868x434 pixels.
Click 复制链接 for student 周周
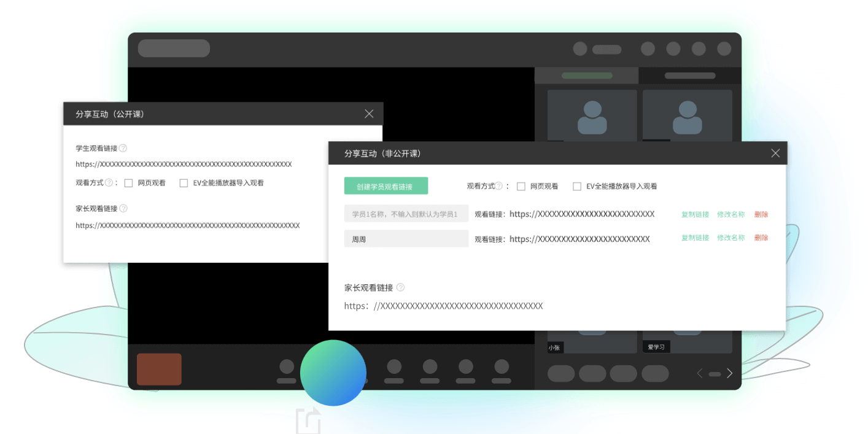(x=694, y=238)
